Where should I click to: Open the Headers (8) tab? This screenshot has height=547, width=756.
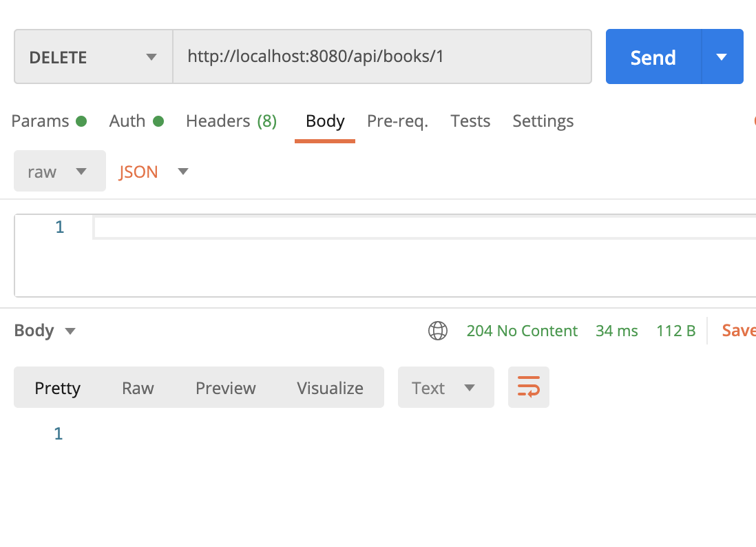click(x=231, y=121)
